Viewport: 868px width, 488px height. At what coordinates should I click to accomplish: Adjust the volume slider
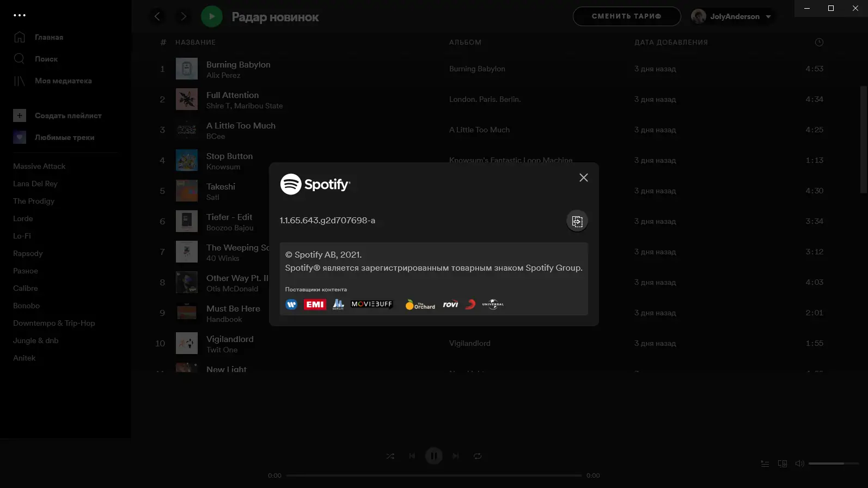(833, 463)
